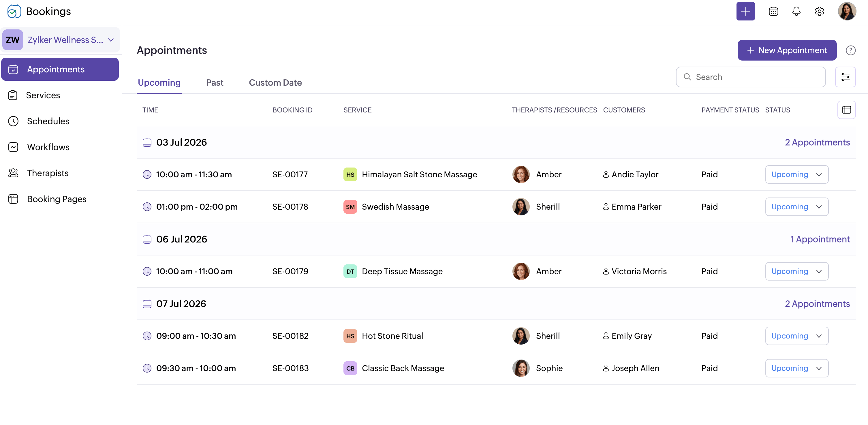Open status dropdown for booking SE-00177
This screenshot has height=425, width=868.
pyautogui.click(x=796, y=174)
